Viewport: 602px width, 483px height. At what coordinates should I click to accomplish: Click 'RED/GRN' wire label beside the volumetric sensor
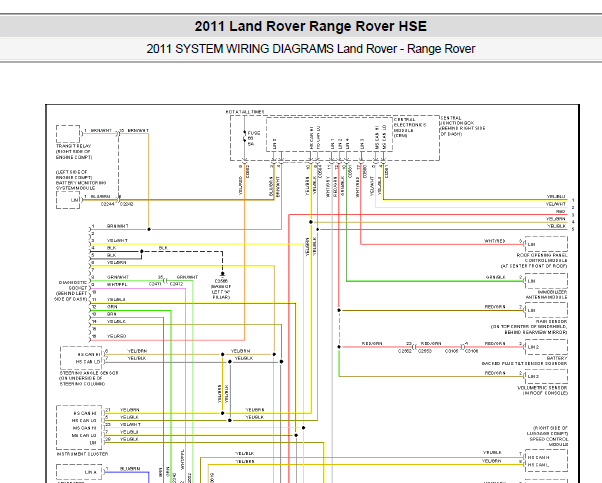tap(495, 373)
